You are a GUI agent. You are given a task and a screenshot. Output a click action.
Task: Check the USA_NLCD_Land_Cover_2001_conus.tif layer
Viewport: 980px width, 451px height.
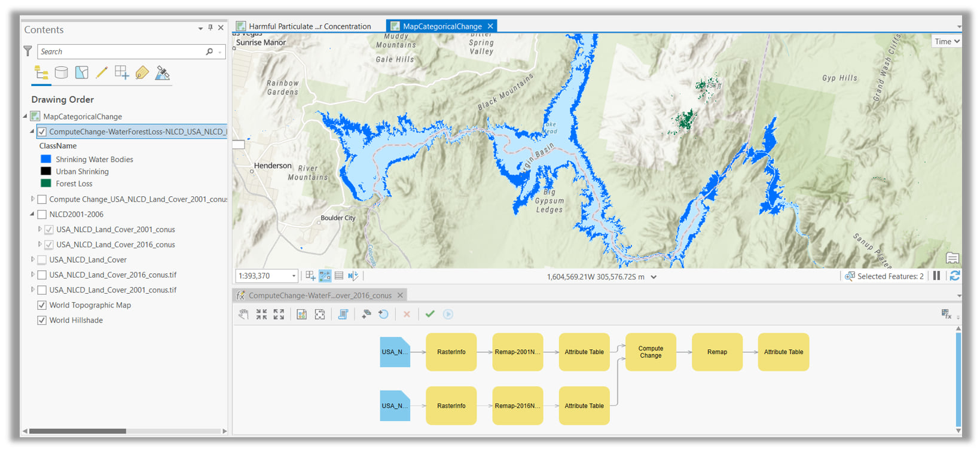(42, 290)
